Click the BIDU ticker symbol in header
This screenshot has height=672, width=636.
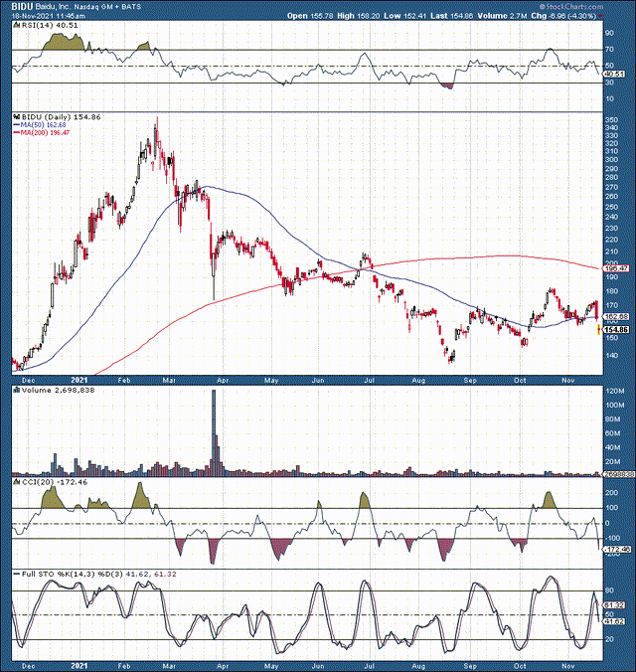22,6
